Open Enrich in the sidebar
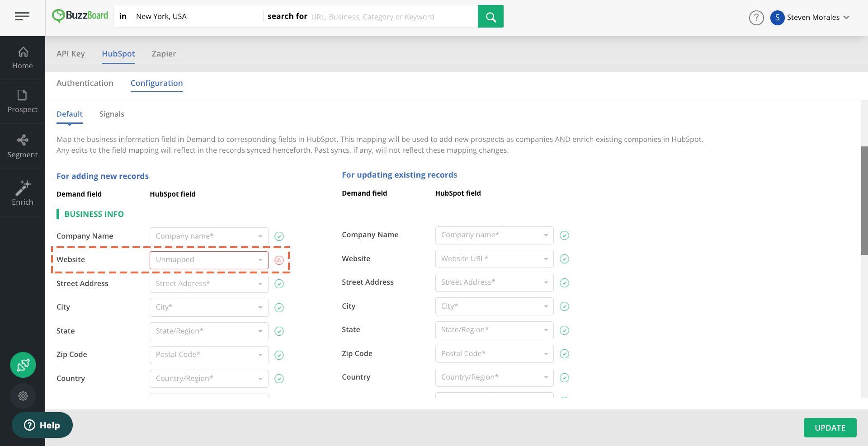Screen dimensions: 868x446 pyautogui.click(x=23, y=193)
